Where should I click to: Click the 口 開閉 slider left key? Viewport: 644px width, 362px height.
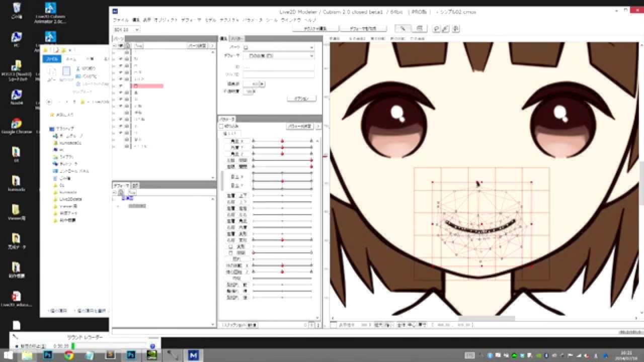(253, 252)
